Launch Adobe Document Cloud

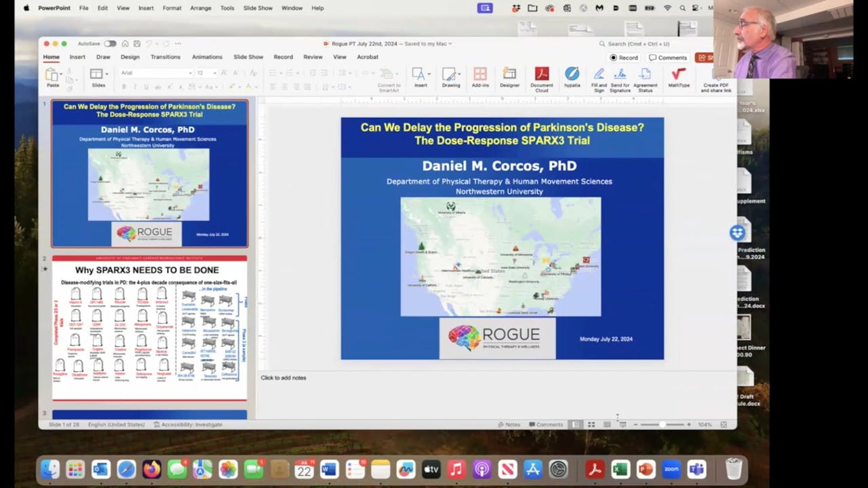pyautogui.click(x=542, y=76)
